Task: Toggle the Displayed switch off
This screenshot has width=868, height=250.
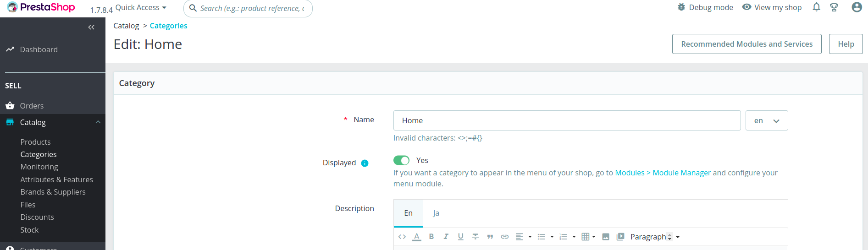Action: (401, 160)
